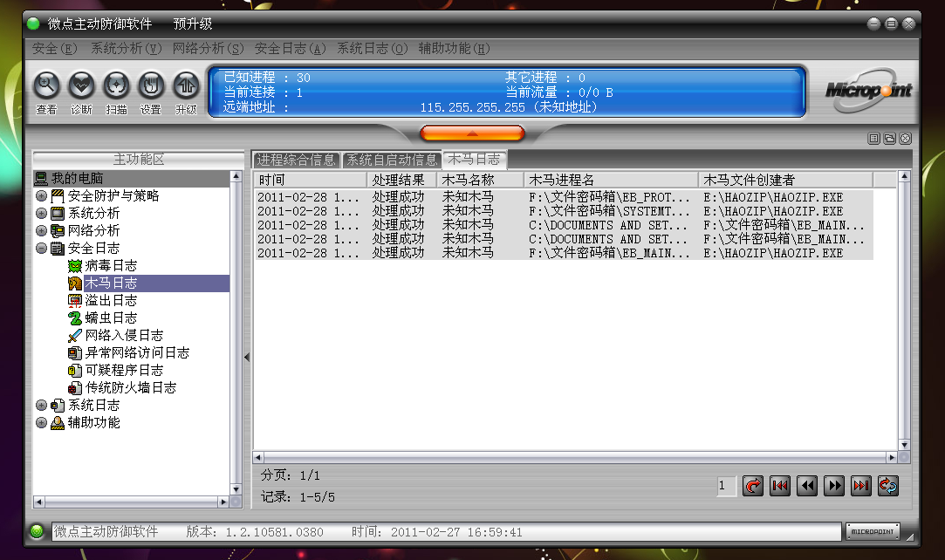Expand the 辅助功能 tree node
Screen dimensions: 945x560
(41, 423)
